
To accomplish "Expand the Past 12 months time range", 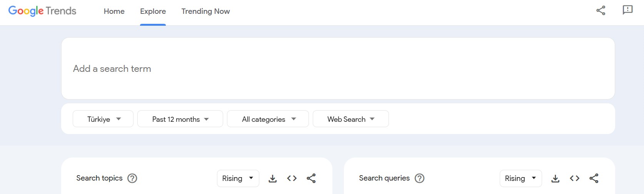I will pos(180,119).
